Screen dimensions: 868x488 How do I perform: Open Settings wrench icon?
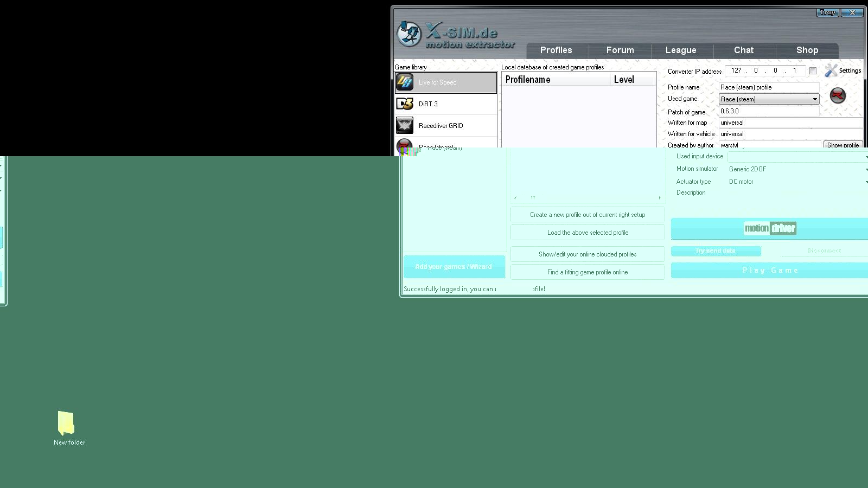pyautogui.click(x=831, y=71)
